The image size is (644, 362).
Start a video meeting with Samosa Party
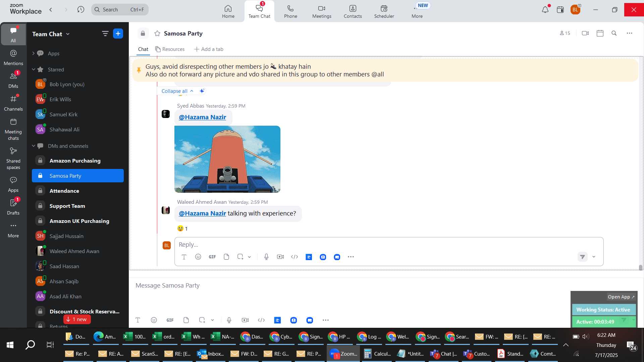click(585, 33)
